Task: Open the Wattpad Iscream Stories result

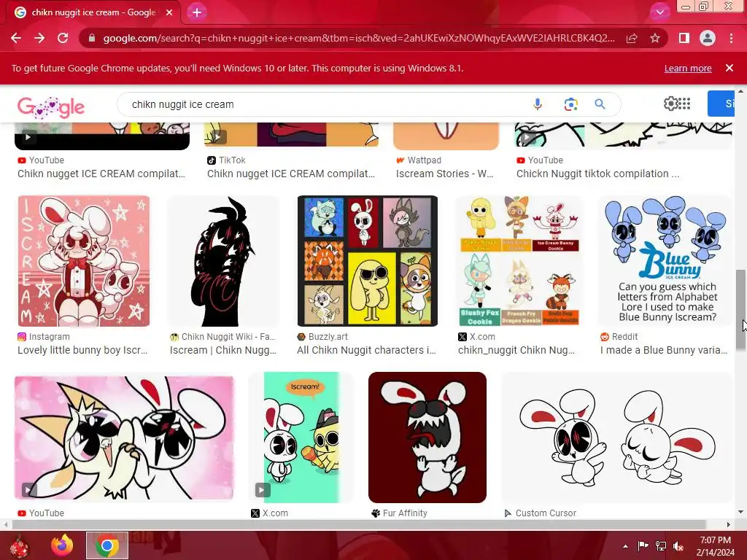Action: click(x=444, y=174)
